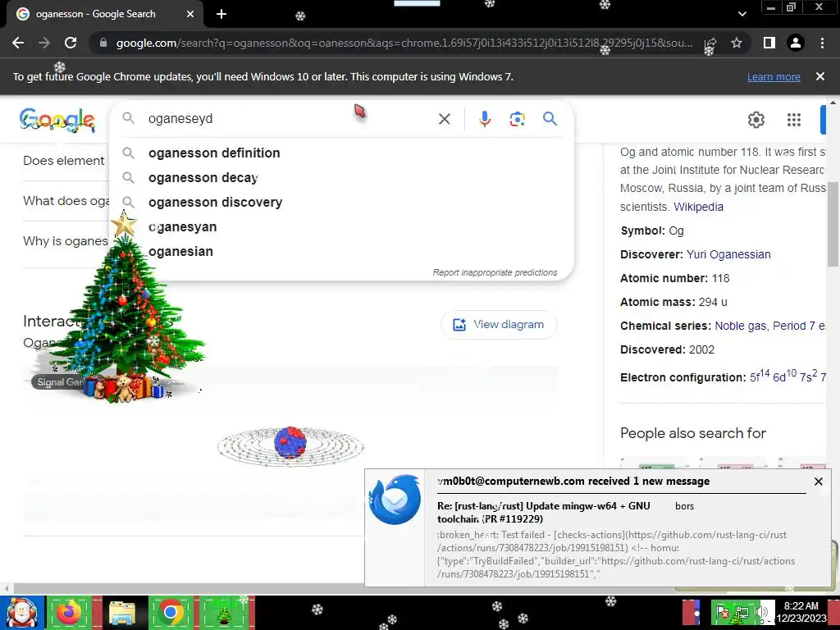Choose suggestion oganesyan
Viewport: 840px width, 630px height.
coord(341,226)
